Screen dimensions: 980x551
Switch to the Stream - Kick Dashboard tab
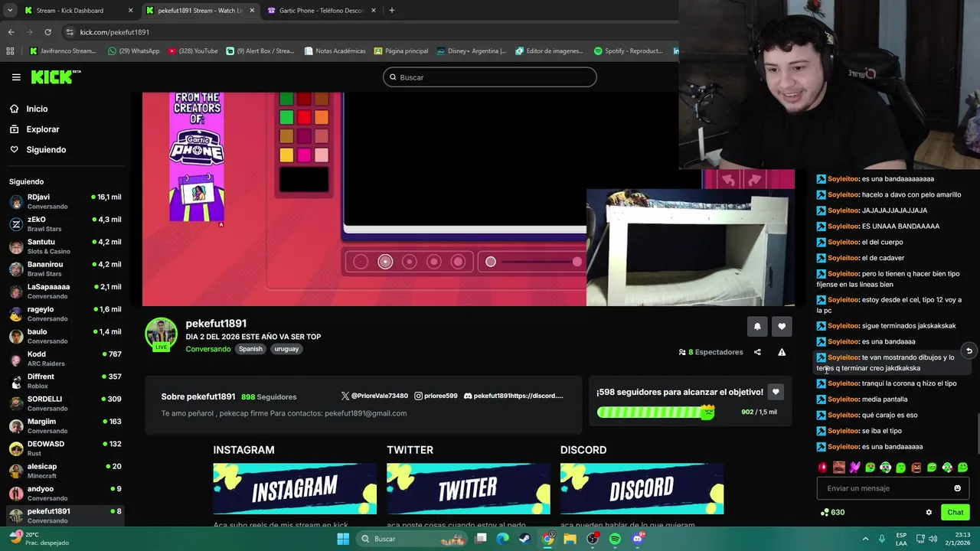(79, 11)
